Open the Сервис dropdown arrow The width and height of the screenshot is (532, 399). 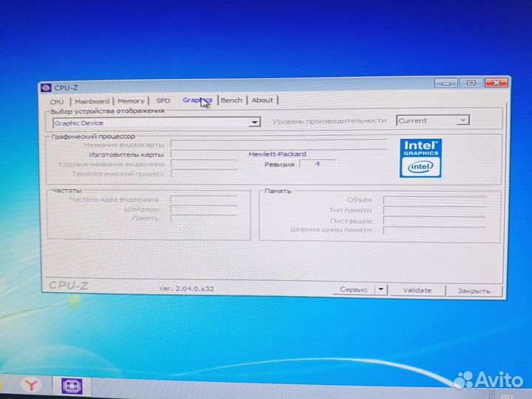381,290
